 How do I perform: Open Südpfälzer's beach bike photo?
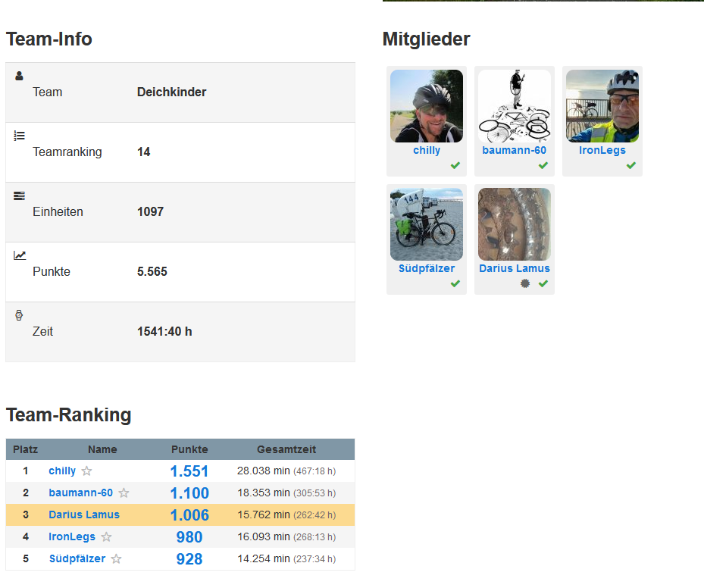click(x=427, y=224)
